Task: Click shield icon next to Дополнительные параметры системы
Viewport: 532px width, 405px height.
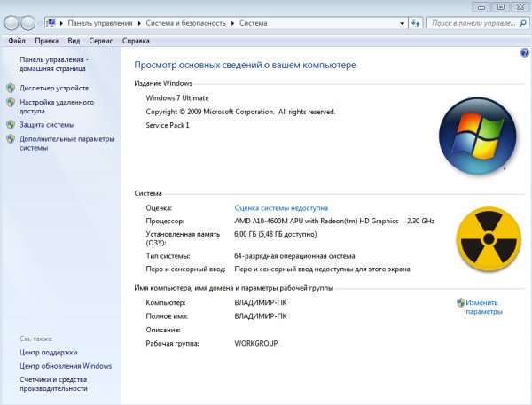Action: click(x=11, y=139)
